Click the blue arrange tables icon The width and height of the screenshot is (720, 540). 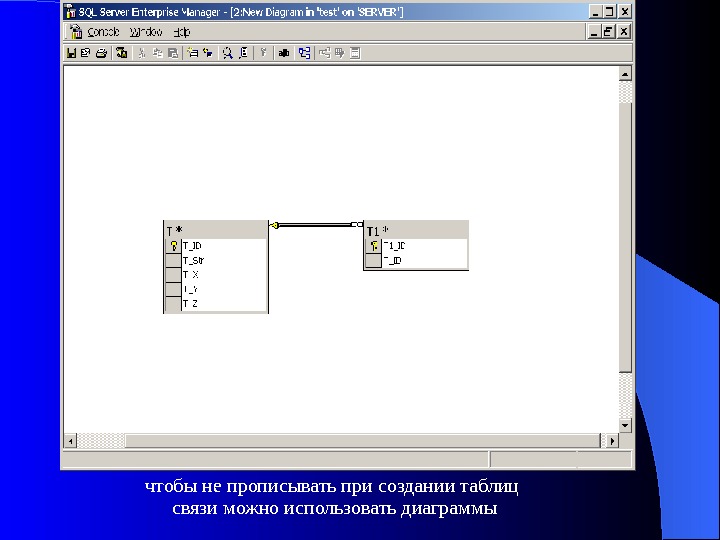pos(304,53)
